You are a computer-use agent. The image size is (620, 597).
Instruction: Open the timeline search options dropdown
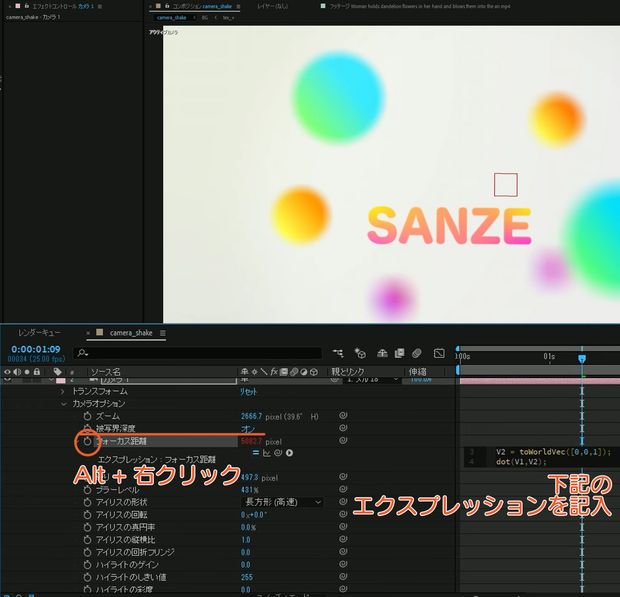[83, 353]
